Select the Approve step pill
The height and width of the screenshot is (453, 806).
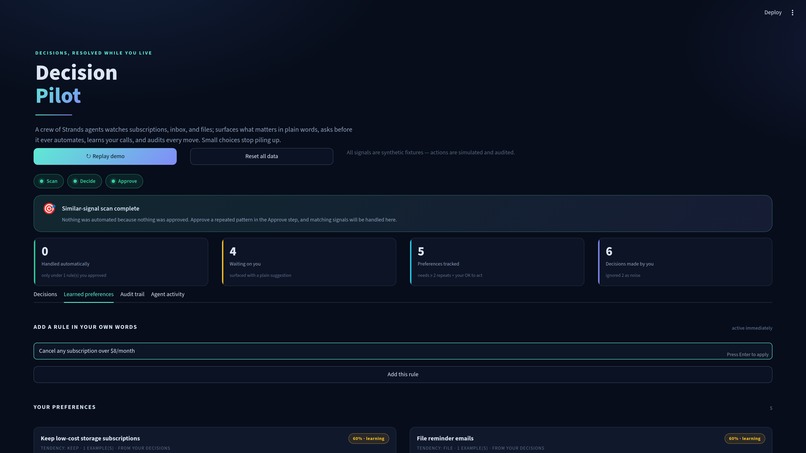tap(124, 181)
